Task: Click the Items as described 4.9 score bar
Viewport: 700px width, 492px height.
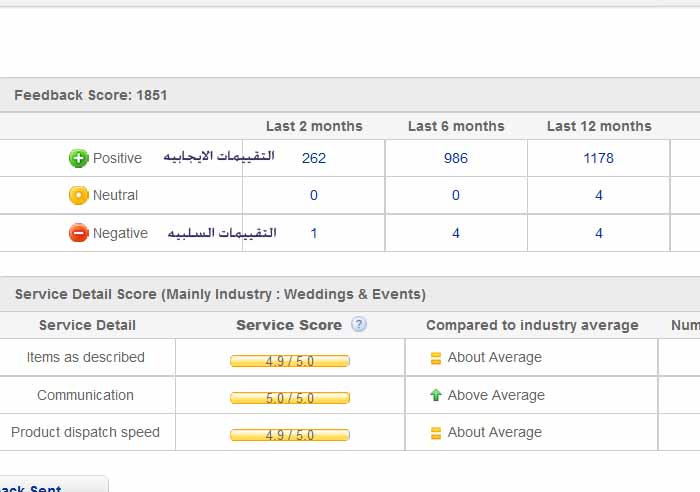Action: click(290, 361)
